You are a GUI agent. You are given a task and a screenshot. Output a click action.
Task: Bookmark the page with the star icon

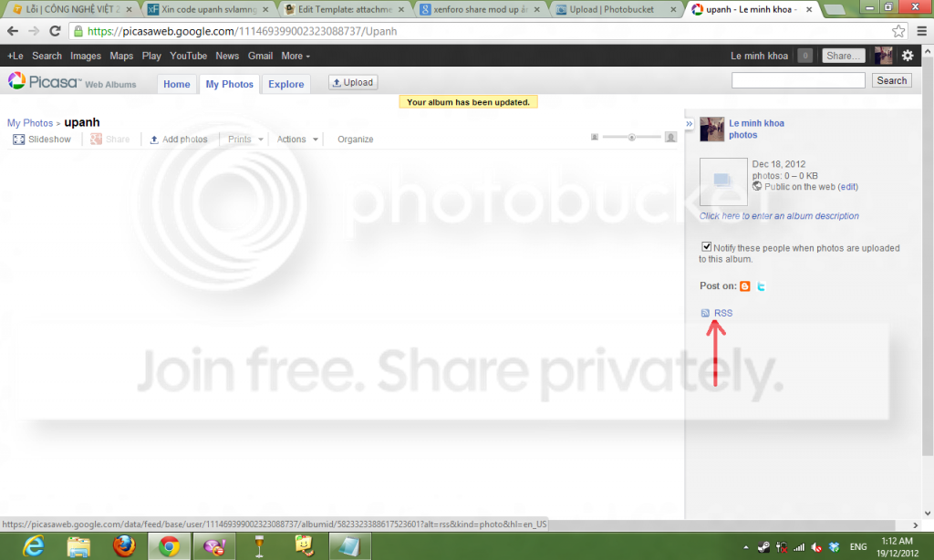[898, 31]
